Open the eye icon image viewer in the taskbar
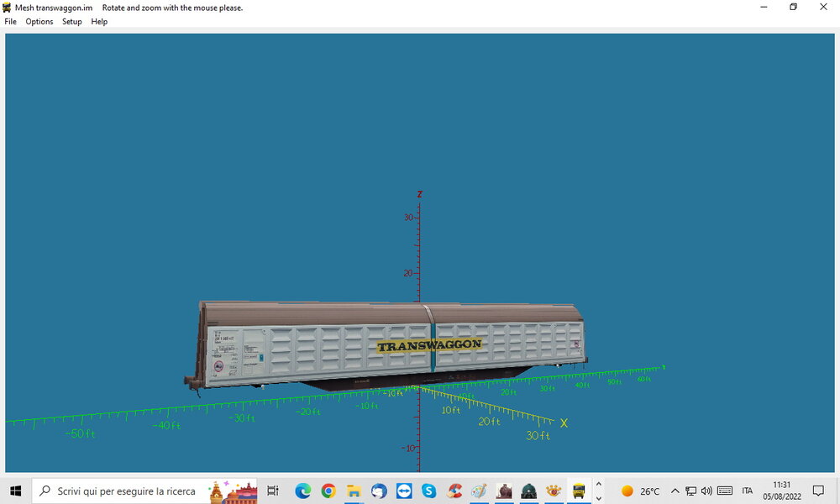This screenshot has width=840, height=504. [554, 491]
